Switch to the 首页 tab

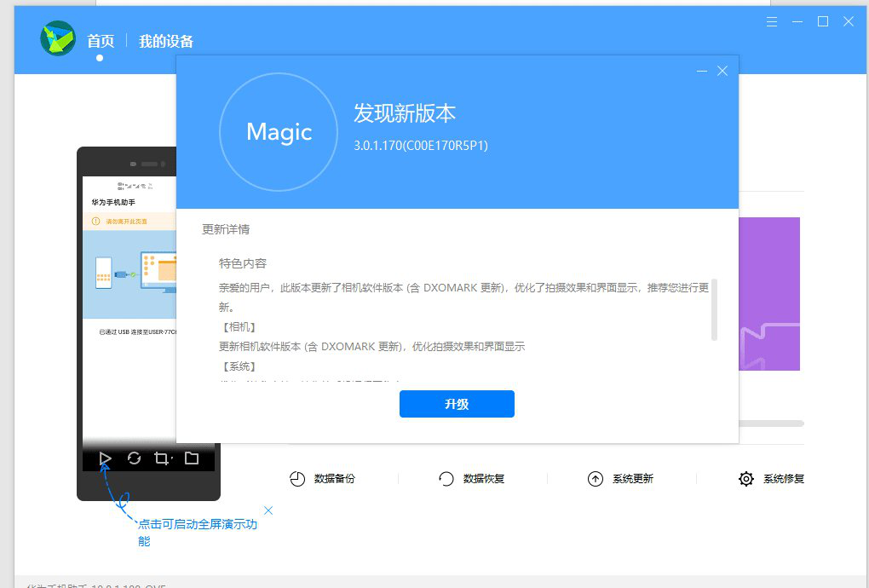click(x=100, y=41)
